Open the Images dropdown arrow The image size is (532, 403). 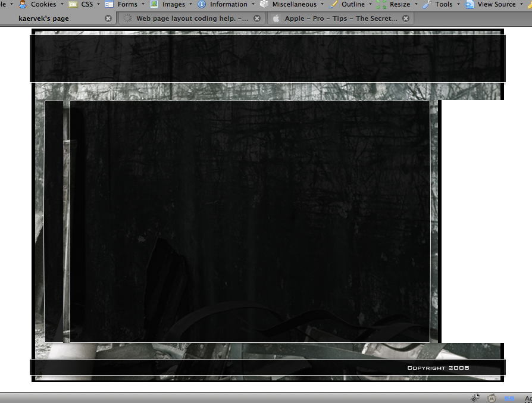[x=190, y=4]
